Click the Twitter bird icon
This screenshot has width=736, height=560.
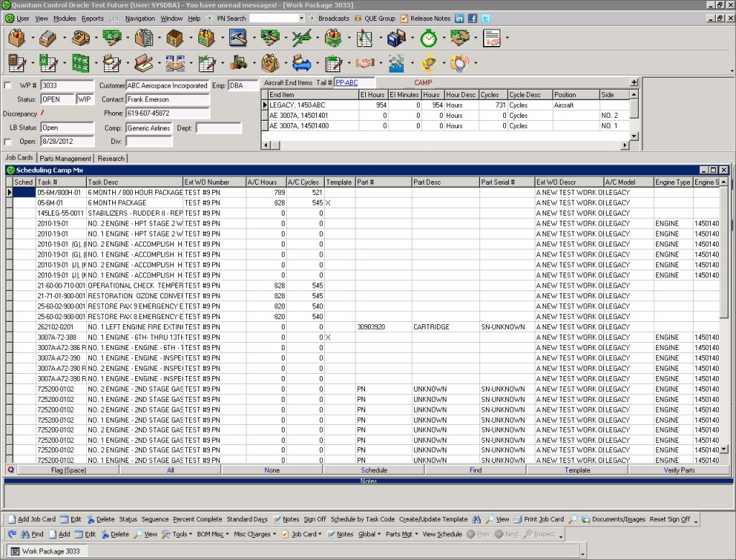click(x=486, y=18)
